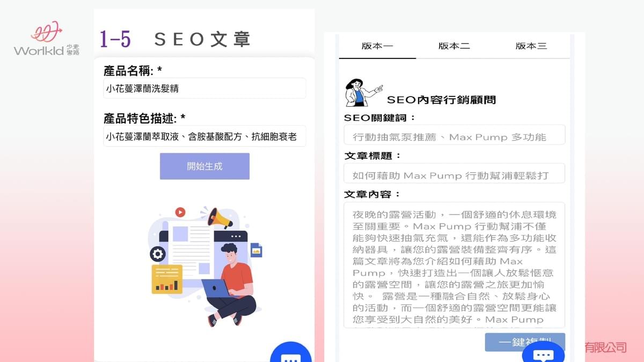This screenshot has height=362, width=644.
Task: Click the 文章標題 text field
Action: [455, 174]
